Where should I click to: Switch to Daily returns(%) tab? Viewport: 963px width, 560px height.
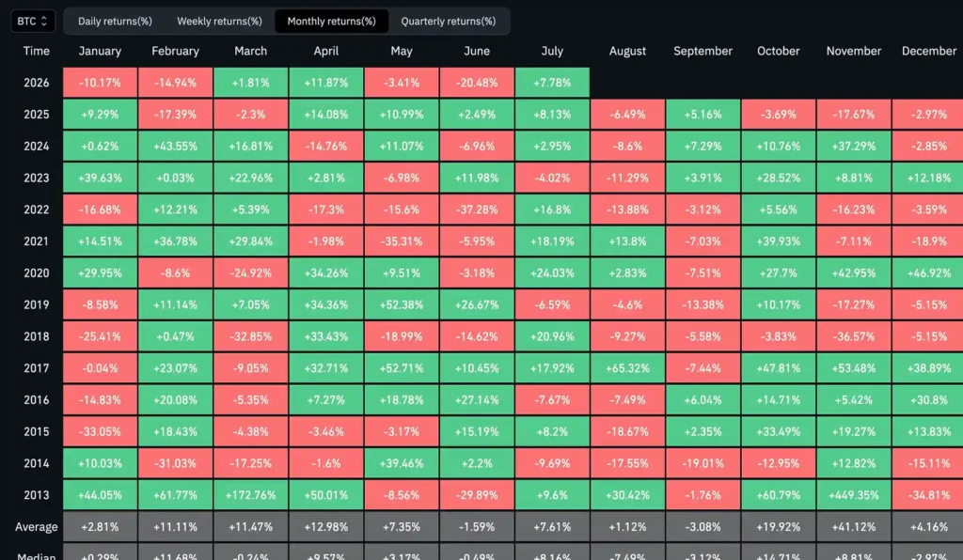click(115, 21)
